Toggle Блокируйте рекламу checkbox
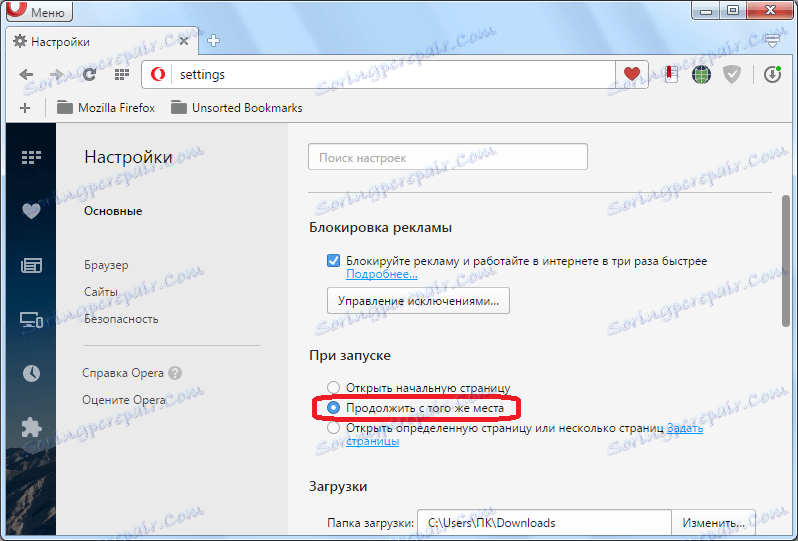 click(x=333, y=261)
